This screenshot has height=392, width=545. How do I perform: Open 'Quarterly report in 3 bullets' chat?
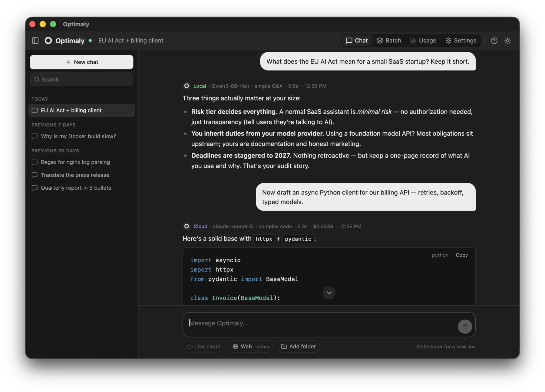click(x=81, y=188)
